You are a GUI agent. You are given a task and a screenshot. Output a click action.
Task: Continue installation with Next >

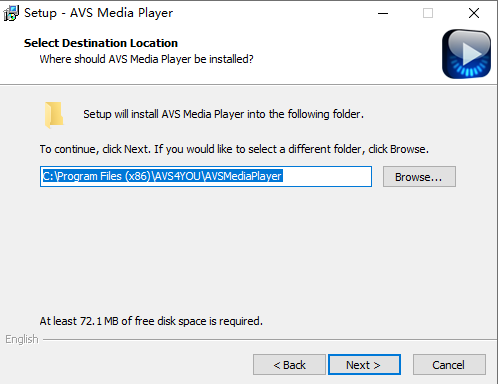364,365
